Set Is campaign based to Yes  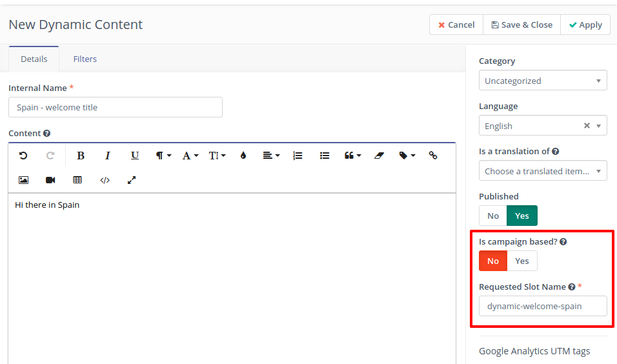[522, 261]
